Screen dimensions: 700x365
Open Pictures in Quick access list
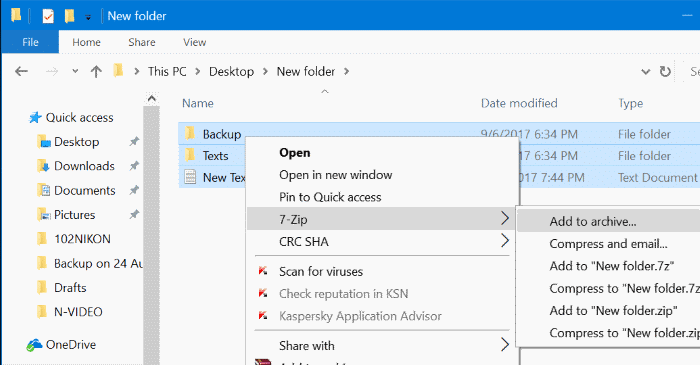pos(75,215)
